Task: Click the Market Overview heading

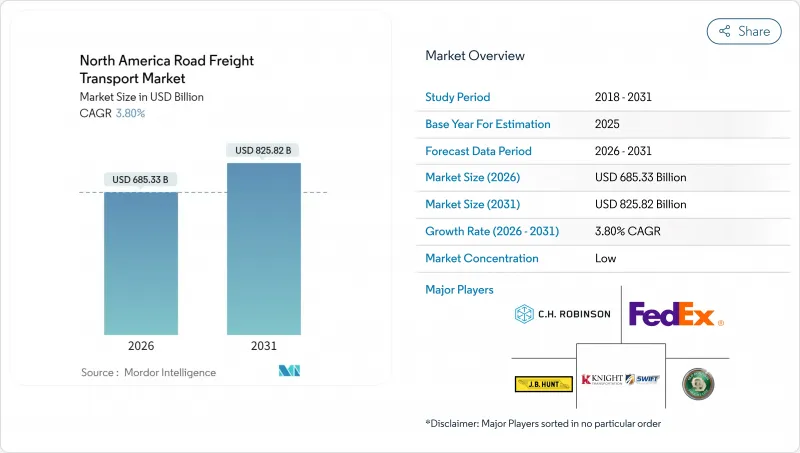Action: point(475,56)
